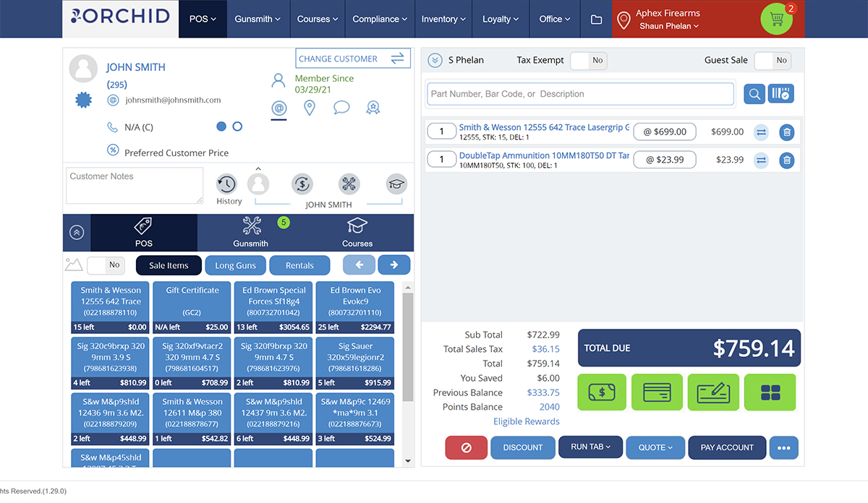This screenshot has height=503, width=868.
Task: Go to previous sale items page arrow
Action: click(x=359, y=265)
